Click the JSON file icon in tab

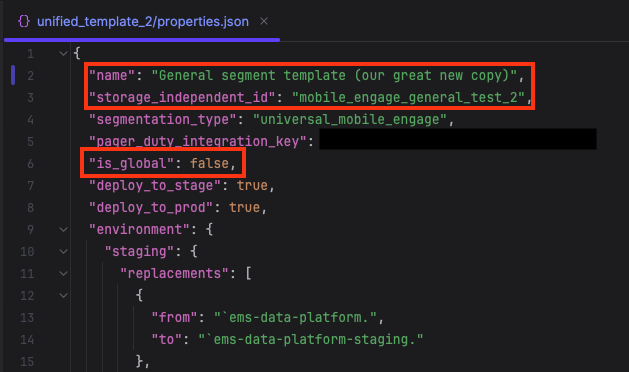tap(24, 22)
